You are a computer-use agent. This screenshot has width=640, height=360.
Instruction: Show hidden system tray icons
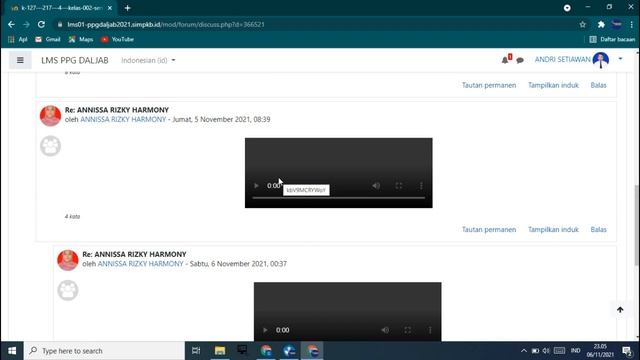pos(524,351)
